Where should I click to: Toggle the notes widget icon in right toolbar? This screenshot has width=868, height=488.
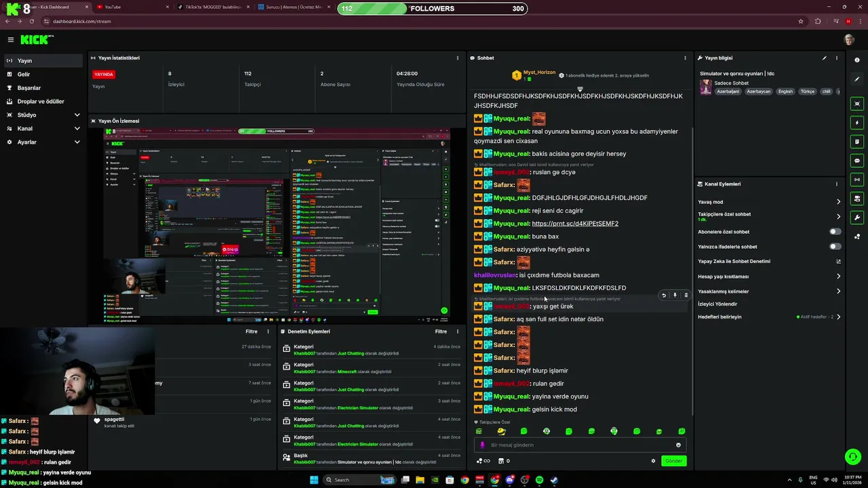857,142
